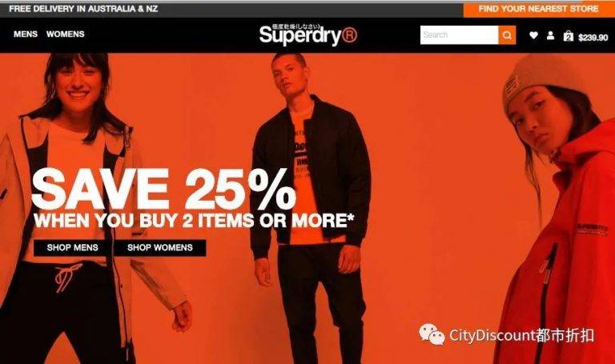Click the Superdry logo
The image size is (615, 364).
307,34
